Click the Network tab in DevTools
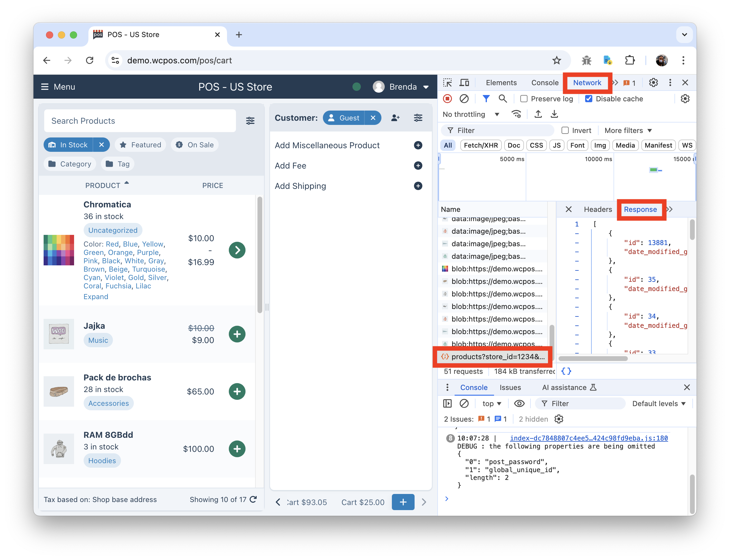The height and width of the screenshot is (560, 730). [587, 82]
